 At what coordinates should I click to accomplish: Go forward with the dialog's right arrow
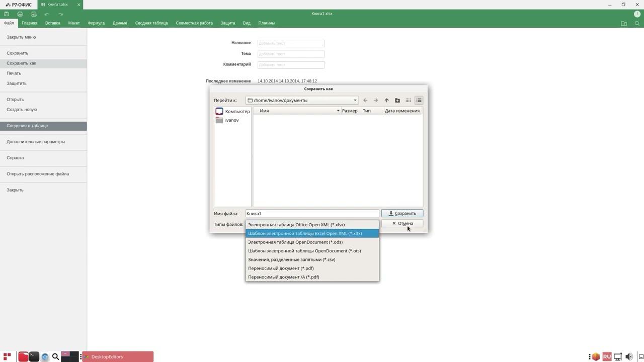376,100
